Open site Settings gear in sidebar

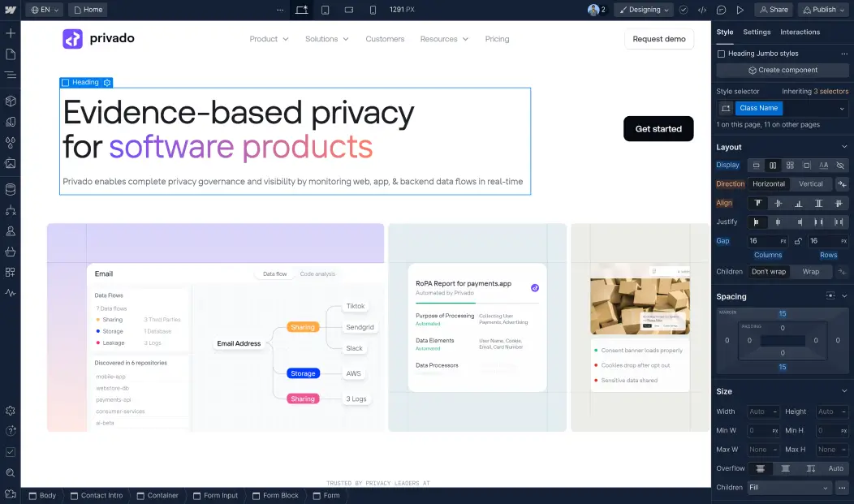click(x=11, y=411)
